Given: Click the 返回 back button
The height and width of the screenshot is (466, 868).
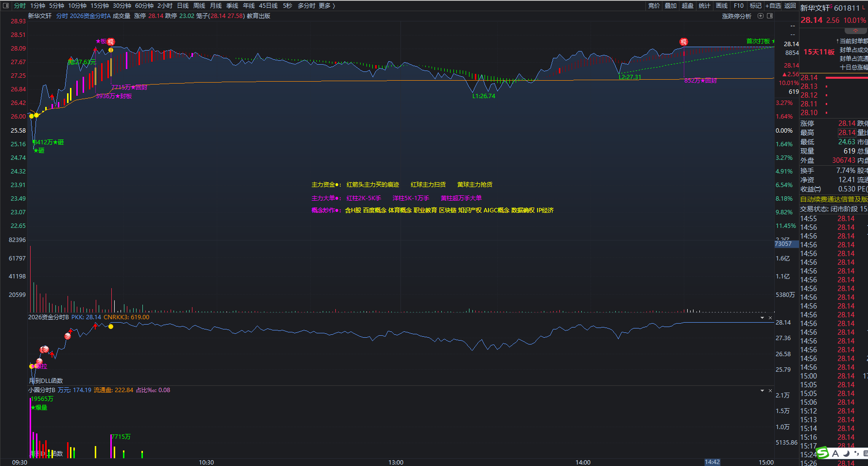Looking at the screenshot, I should 790,6.
